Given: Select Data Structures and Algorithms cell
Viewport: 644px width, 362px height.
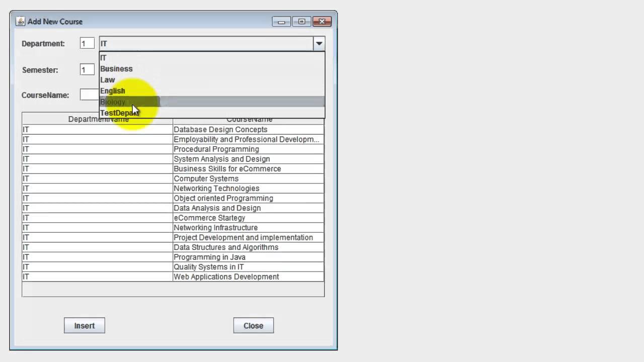Looking at the screenshot, I should [248, 247].
